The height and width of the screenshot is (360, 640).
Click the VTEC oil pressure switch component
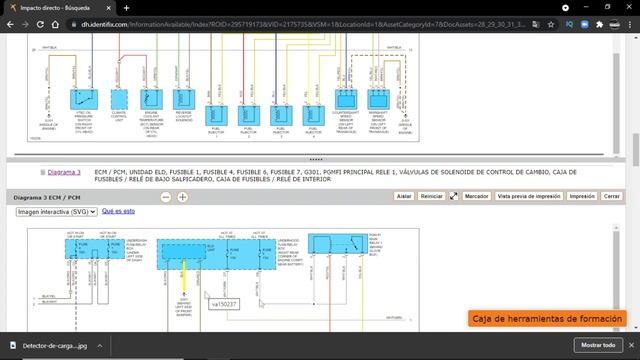click(x=84, y=99)
